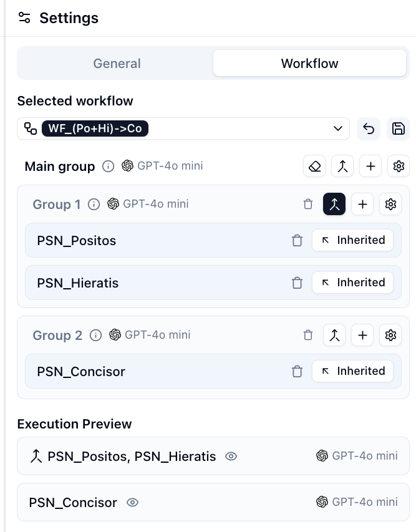Open Main group gear settings

click(399, 167)
